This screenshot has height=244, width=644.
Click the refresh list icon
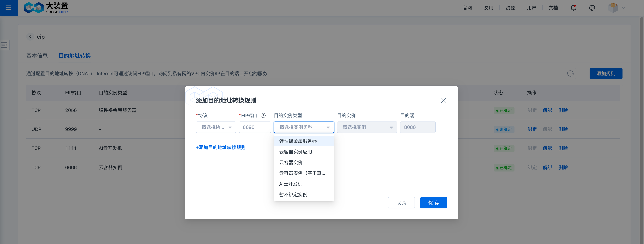[x=570, y=74]
